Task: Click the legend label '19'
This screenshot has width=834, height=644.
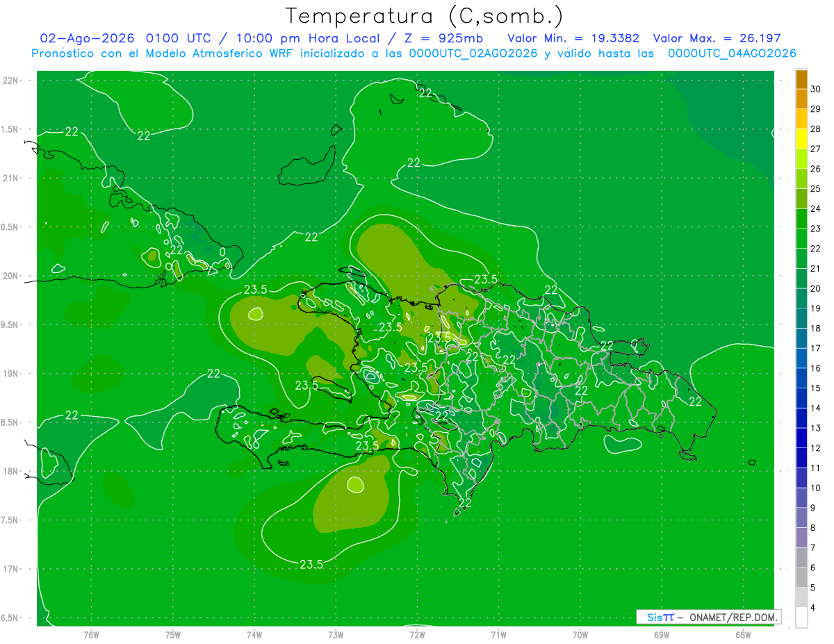Action: pyautogui.click(x=815, y=308)
